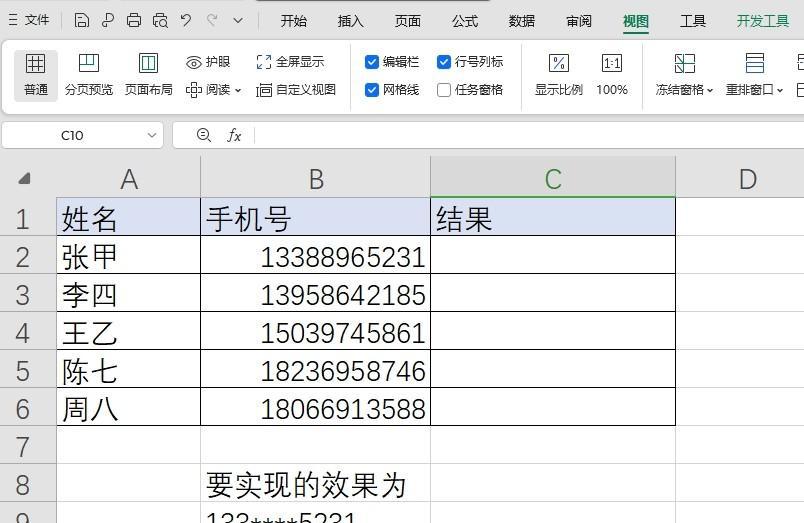This screenshot has height=523, width=804.
Task: Switch to the 页面 tab
Action: [408, 21]
